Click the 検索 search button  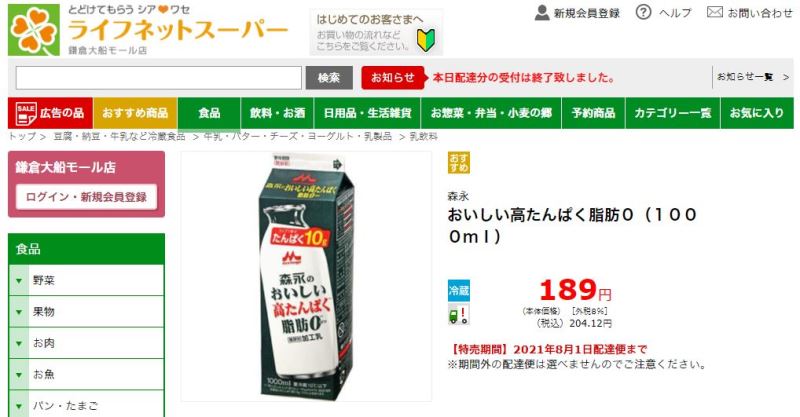pyautogui.click(x=329, y=78)
